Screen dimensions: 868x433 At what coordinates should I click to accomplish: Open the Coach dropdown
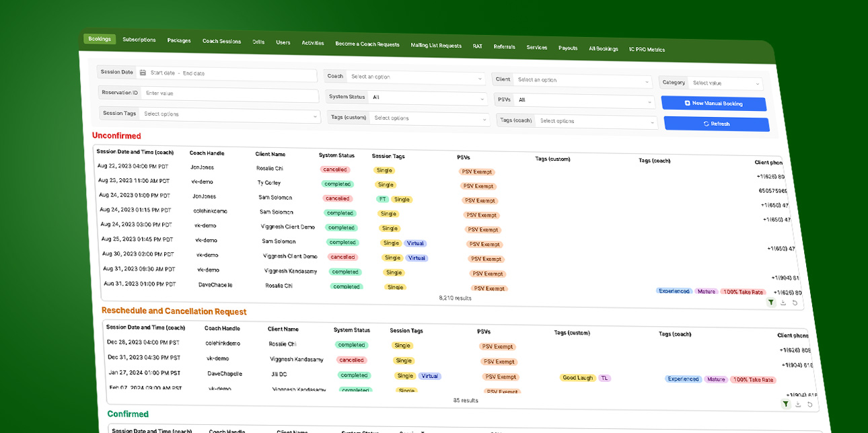(x=415, y=77)
